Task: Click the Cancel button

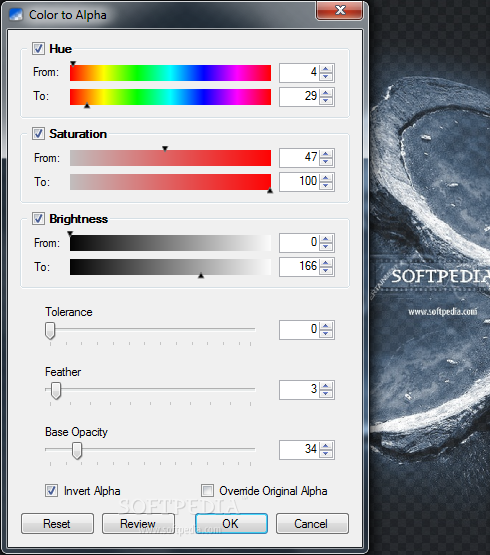Action: (312, 523)
